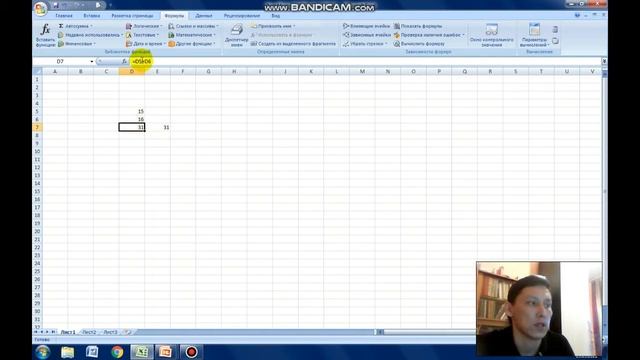This screenshot has height=360, width=640.
Task: Switch to sheet Лист3
Action: [110, 332]
